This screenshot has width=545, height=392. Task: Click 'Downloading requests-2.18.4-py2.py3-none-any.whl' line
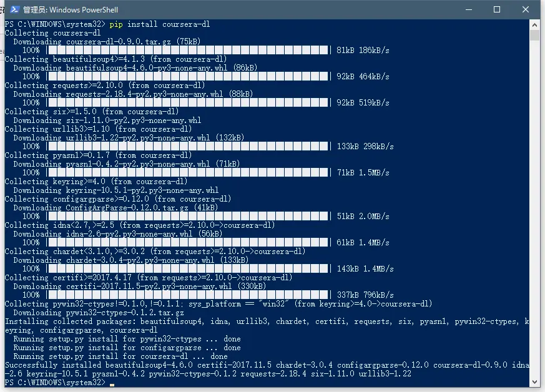point(133,94)
